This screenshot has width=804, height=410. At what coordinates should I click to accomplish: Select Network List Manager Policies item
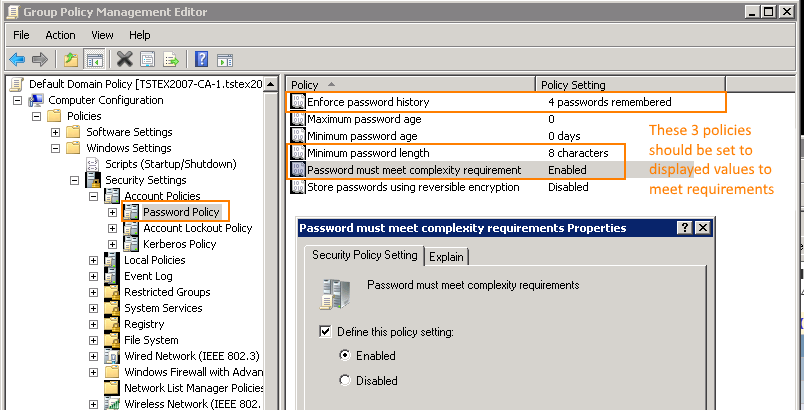[x=194, y=387]
